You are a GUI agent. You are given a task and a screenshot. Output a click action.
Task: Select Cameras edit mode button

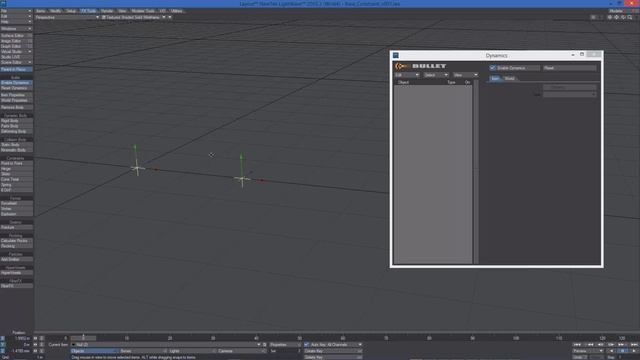241,351
